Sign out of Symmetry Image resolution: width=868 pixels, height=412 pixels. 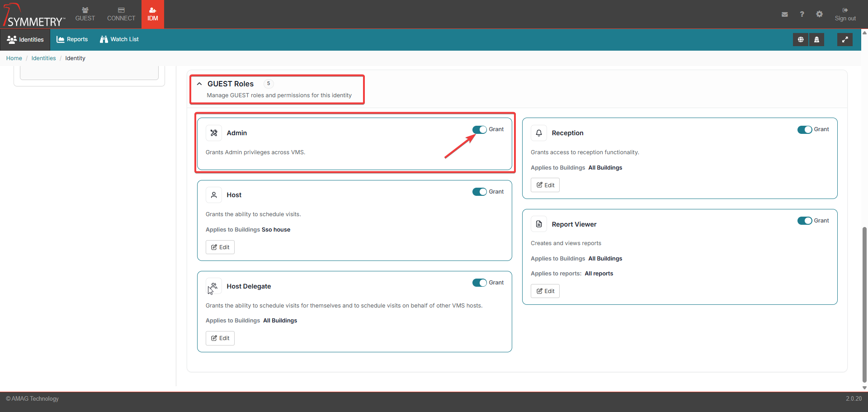coord(845,14)
